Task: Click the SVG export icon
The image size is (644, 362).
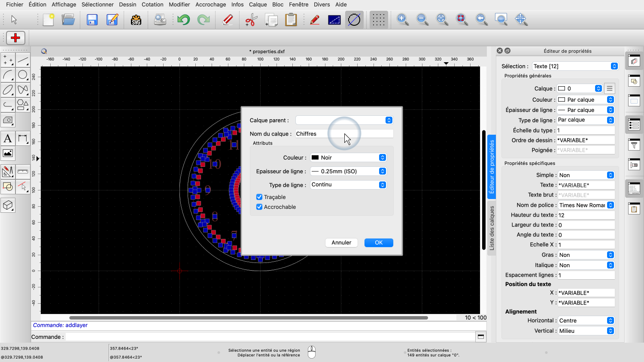Action: pyautogui.click(x=136, y=20)
